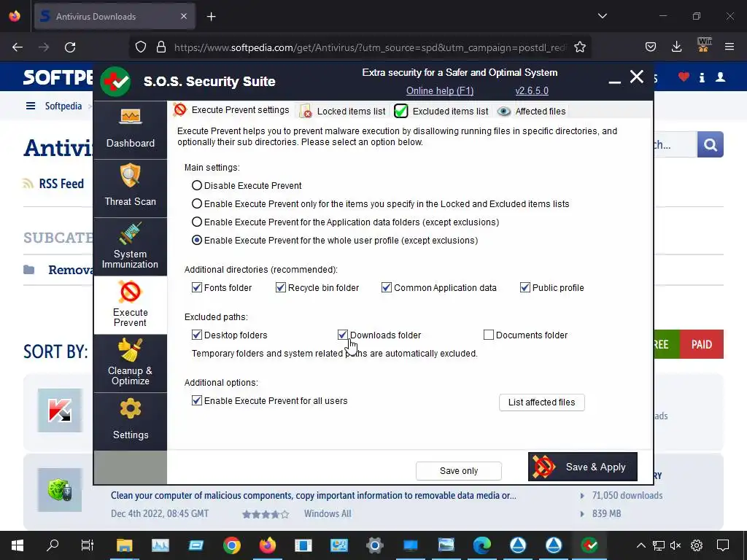Screen dimensions: 747x560
Task: Bookmark this page with the star icon
Action: pyautogui.click(x=580, y=47)
